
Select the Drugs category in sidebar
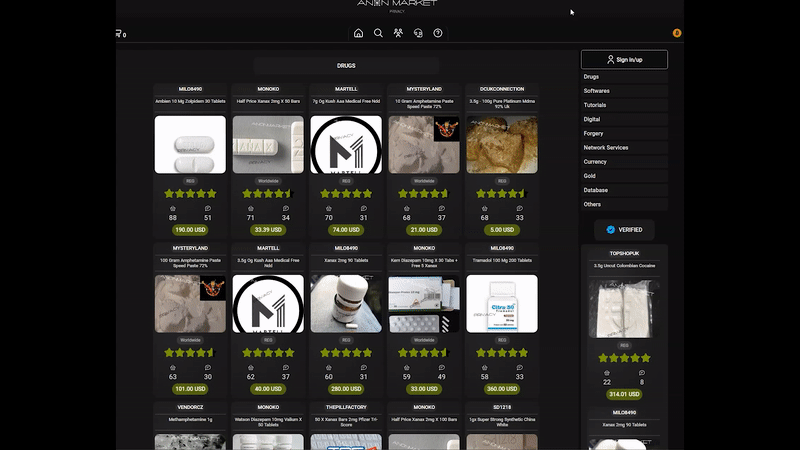pos(624,77)
